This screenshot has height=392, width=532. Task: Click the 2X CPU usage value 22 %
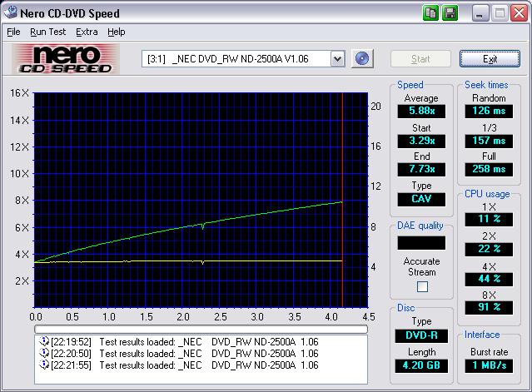point(489,249)
